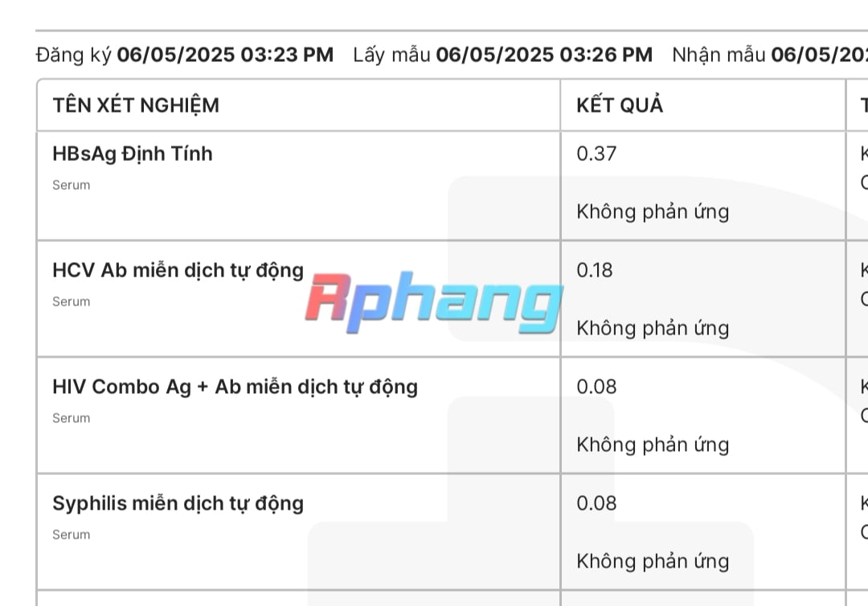Screen dimensions: 868x606
Task: Click the HIV Combo result value 0.08
Action: (x=596, y=387)
